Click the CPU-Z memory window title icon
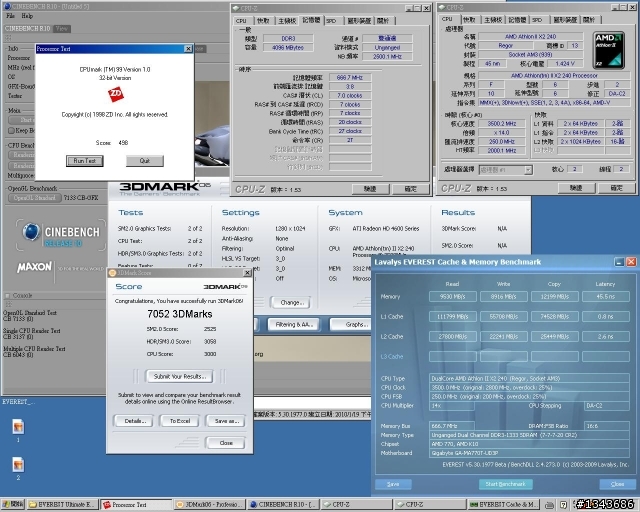The image size is (640, 512). pyautogui.click(x=236, y=8)
